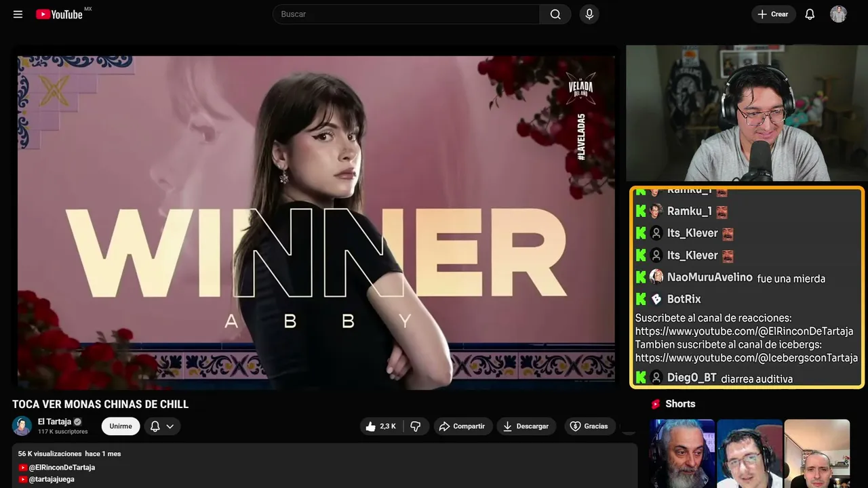The width and height of the screenshot is (868, 488).
Task: Open the third Shorts thumbnail
Action: [817, 453]
